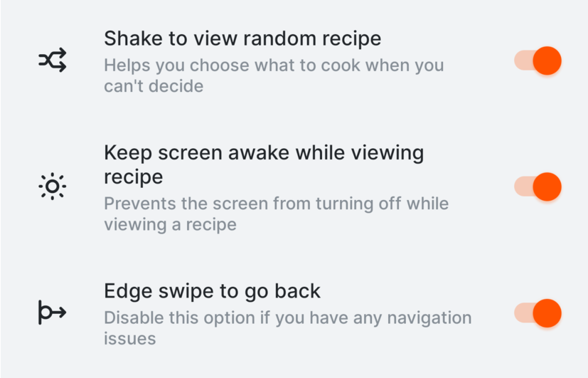Click the 'Helps you choose what to cook' description

[274, 75]
